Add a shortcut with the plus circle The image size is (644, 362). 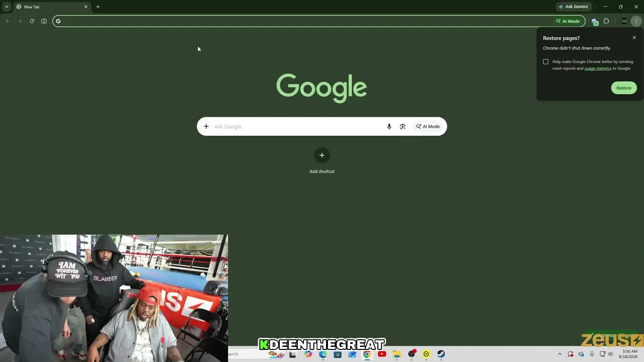click(x=322, y=155)
